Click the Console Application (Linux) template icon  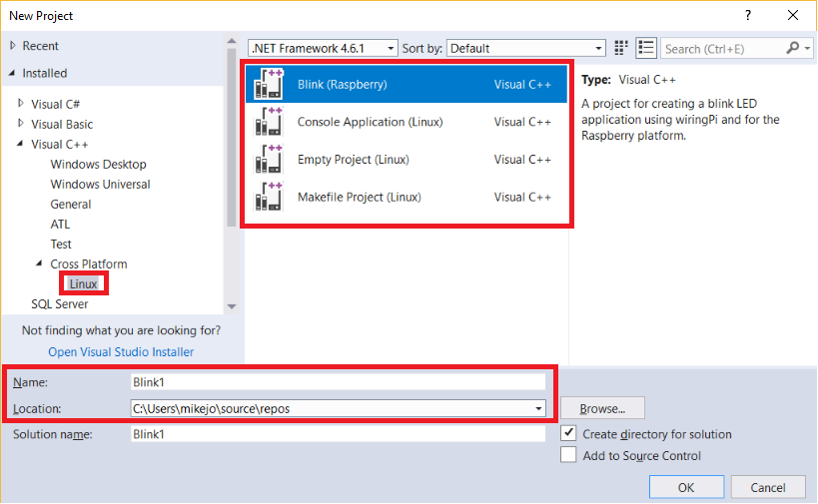[x=268, y=122]
